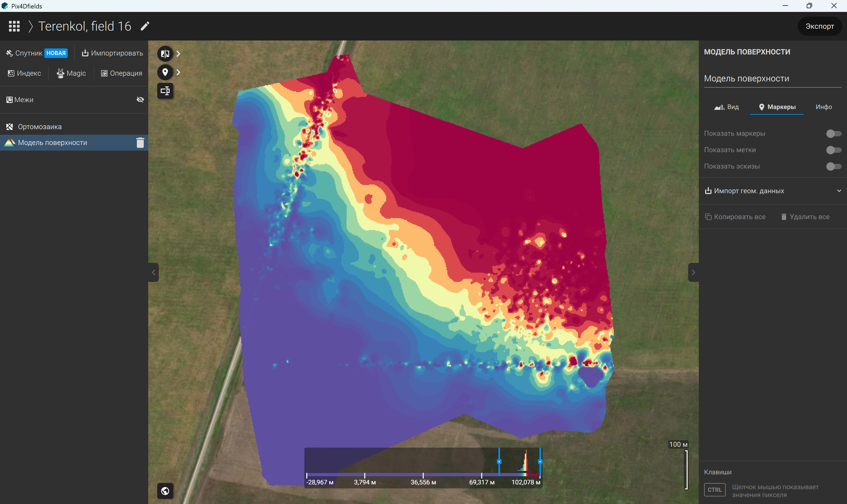
Task: Open the split compare view tool
Action: click(165, 54)
